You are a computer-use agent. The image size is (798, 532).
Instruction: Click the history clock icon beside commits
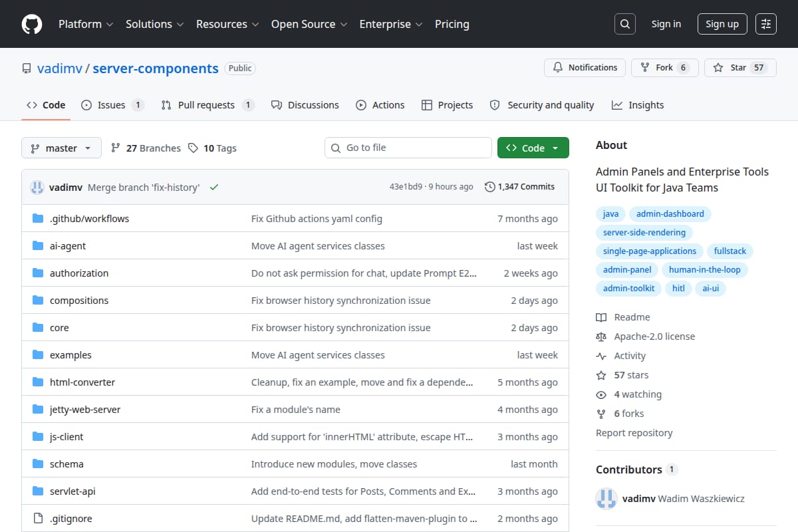[x=490, y=187]
